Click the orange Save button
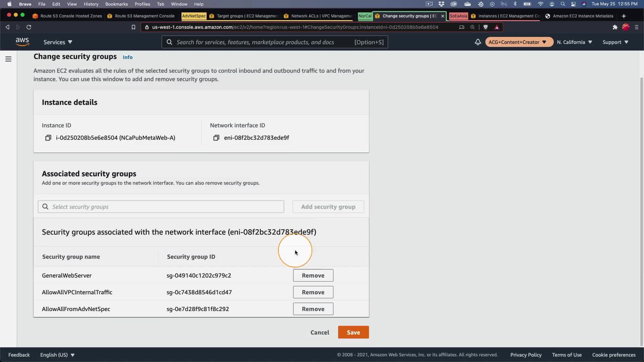 point(353,332)
